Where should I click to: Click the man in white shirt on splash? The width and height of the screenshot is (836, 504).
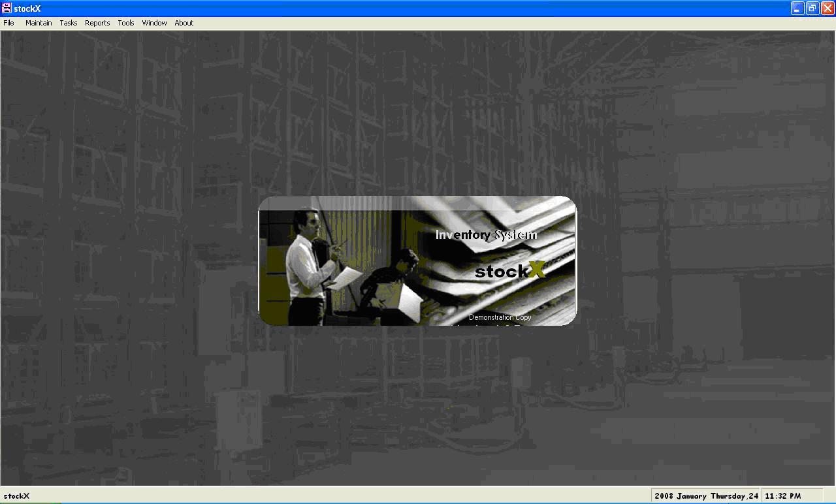tap(307, 264)
